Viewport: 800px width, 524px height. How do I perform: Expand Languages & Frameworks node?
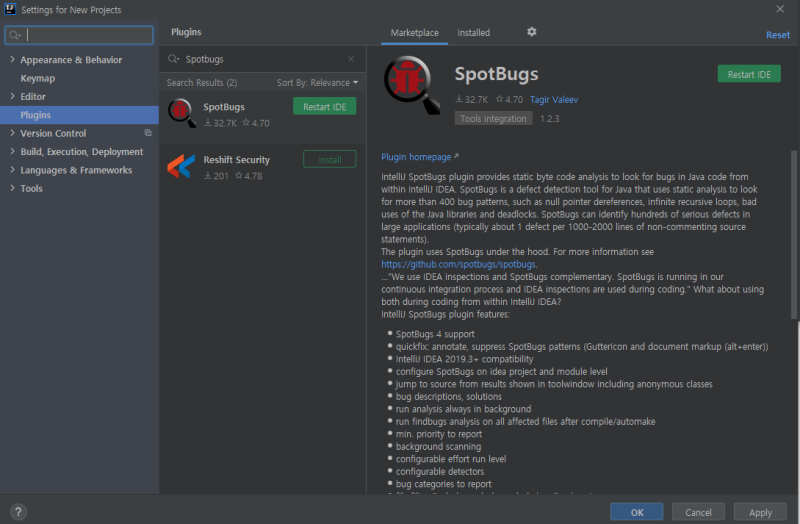tap(12, 170)
